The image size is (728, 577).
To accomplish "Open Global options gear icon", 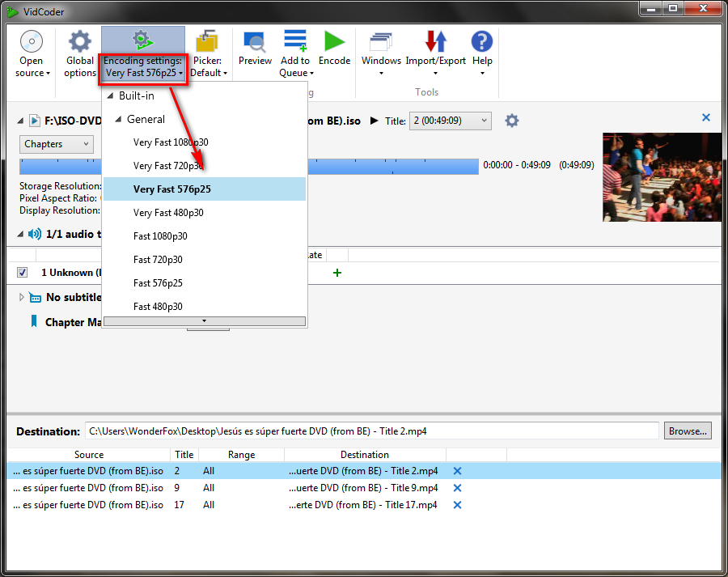I will tap(79, 42).
